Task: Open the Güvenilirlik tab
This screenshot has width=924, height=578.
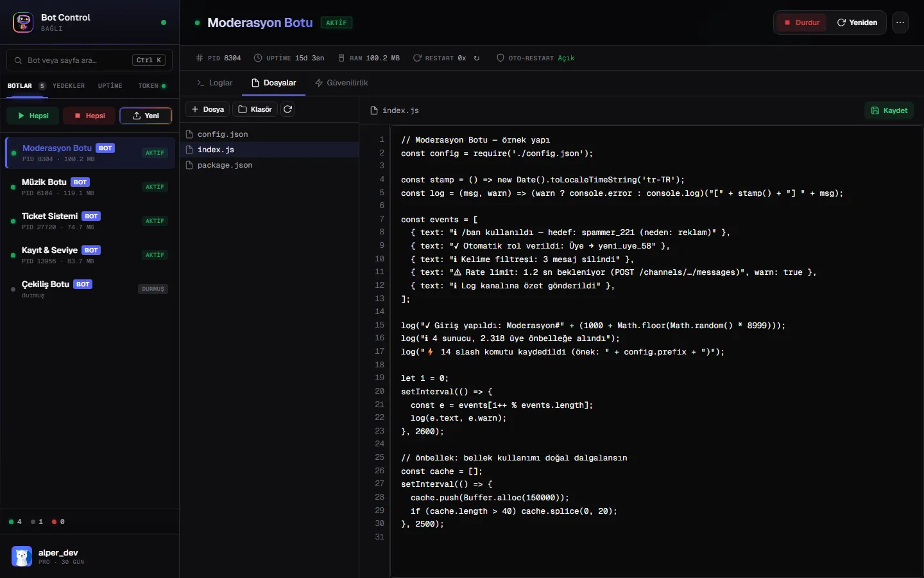Action: 341,83
